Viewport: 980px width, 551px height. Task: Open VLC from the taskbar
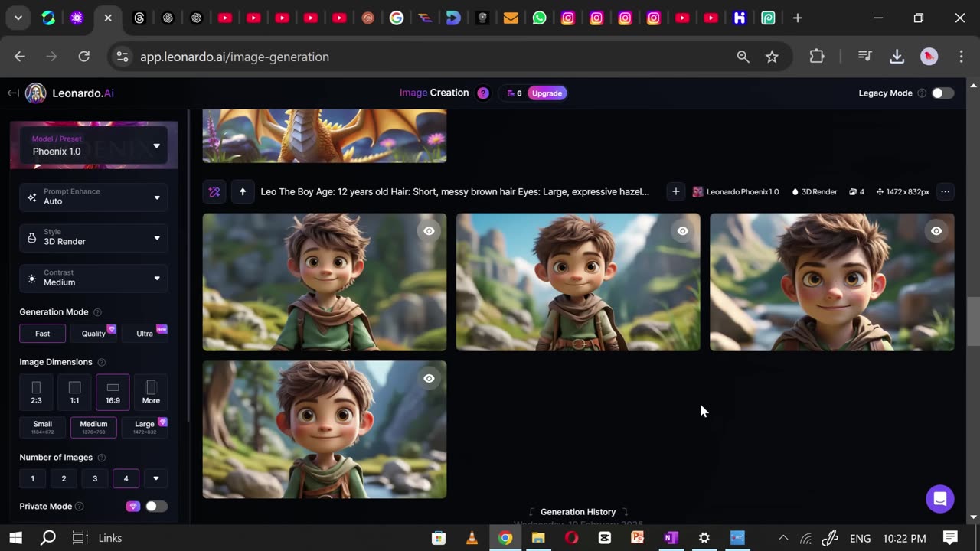[x=472, y=538]
